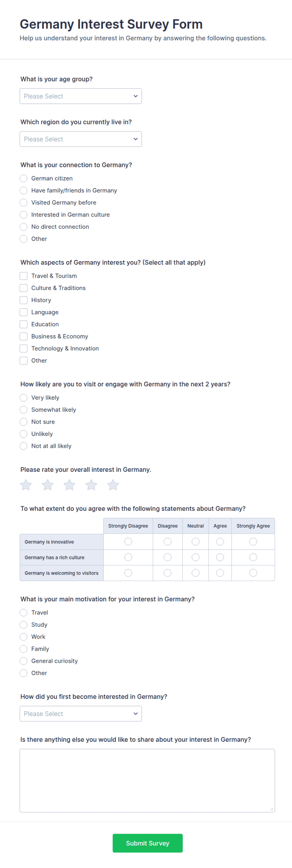Choose Visited Germany before
This screenshot has height=868, width=292.
pyautogui.click(x=24, y=203)
